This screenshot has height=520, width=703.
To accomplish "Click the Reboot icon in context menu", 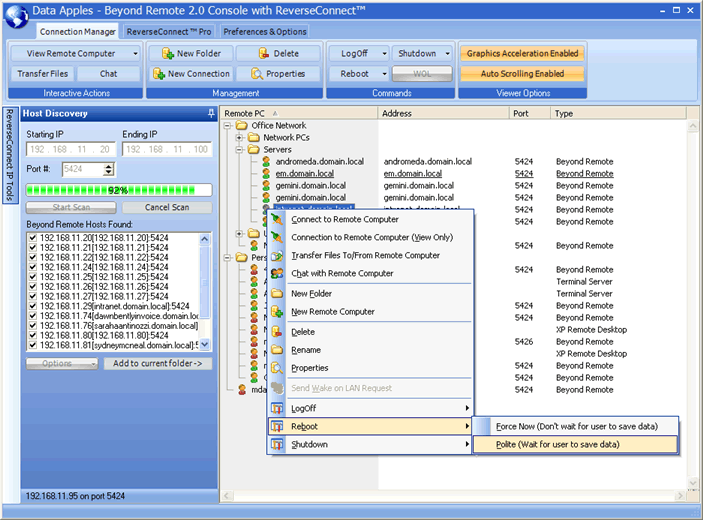I will (x=277, y=426).
